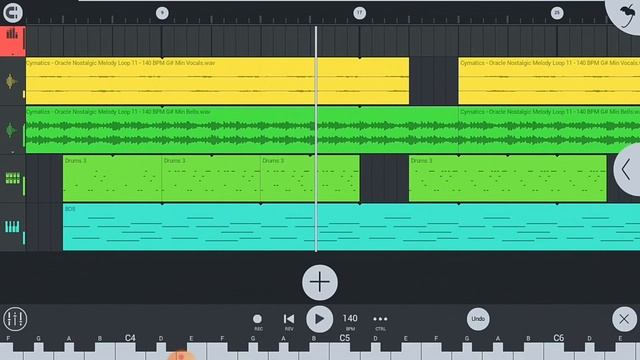Select the Drums step sequencer track icon
The image size is (640, 360).
tap(12, 178)
